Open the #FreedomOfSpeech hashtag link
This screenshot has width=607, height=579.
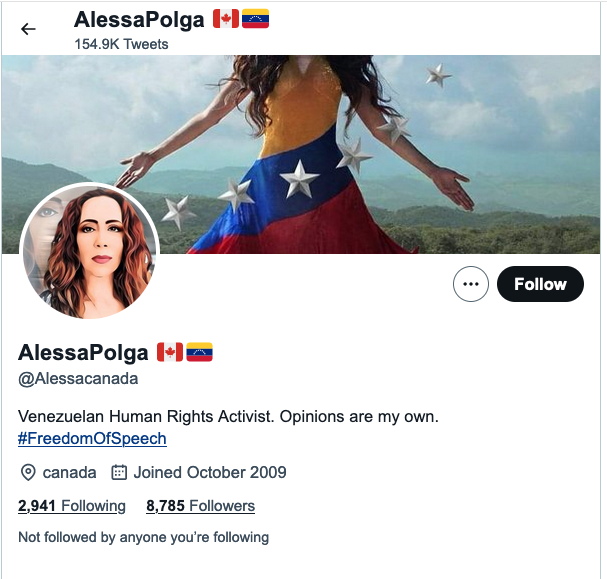92,439
